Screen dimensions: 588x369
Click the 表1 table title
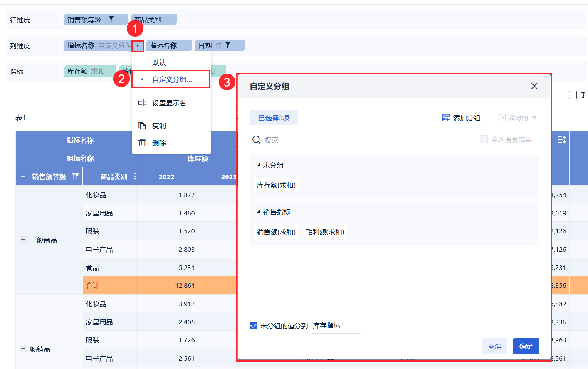point(21,118)
